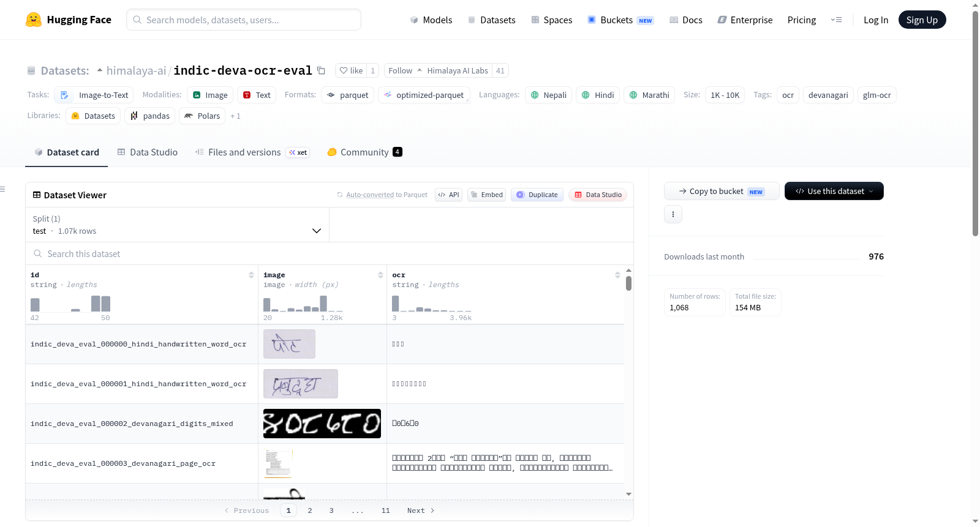
Task: Toggle the left sidebar menu icon
Action: 3,189
